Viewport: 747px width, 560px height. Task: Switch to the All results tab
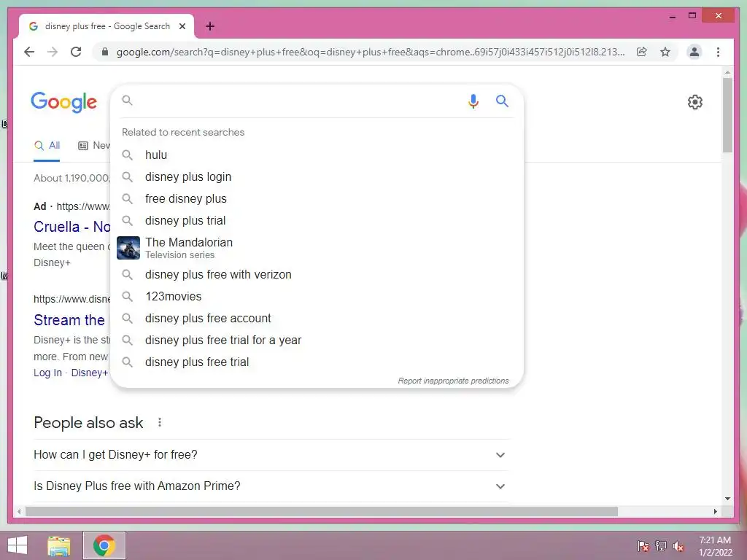(x=47, y=146)
